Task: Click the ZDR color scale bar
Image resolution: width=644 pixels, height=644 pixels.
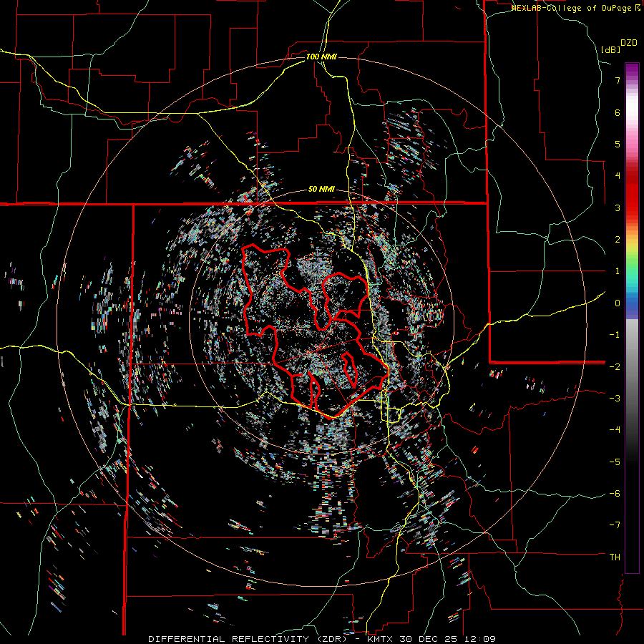Action: click(632, 318)
